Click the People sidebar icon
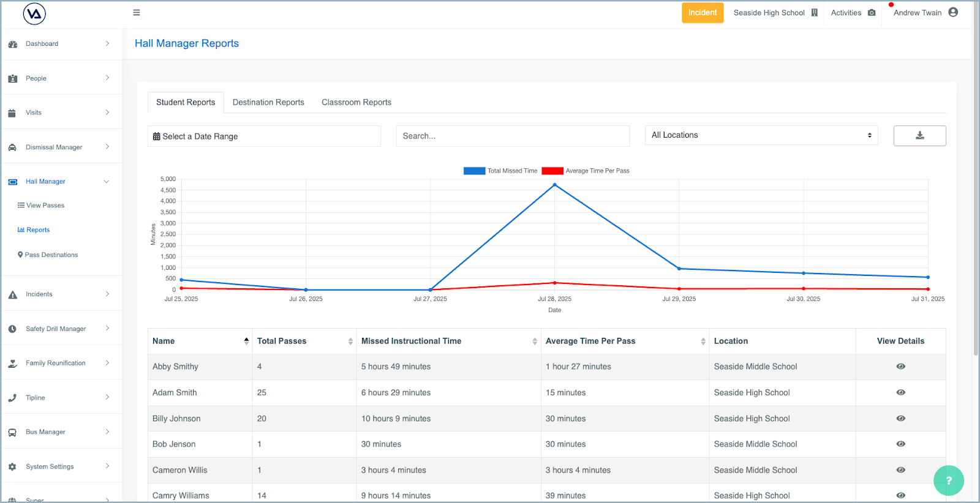This screenshot has width=980, height=503. point(13,78)
